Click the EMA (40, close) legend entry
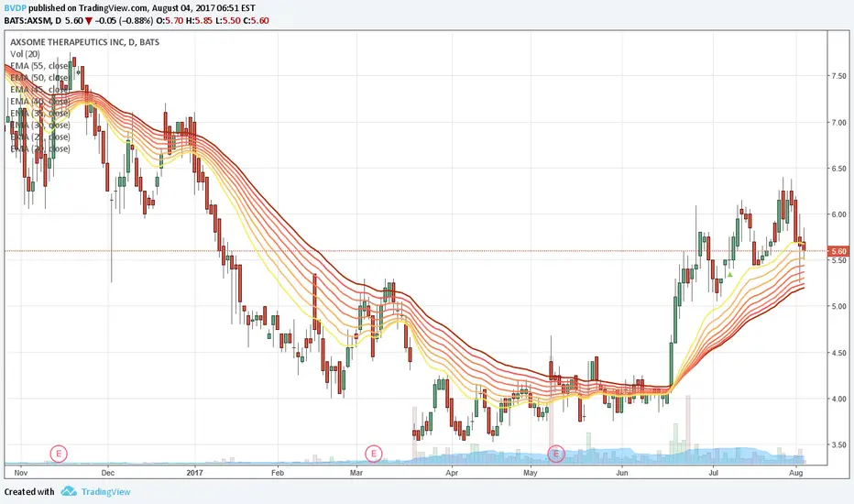Image resolution: width=854 pixels, height=504 pixels. click(39, 102)
